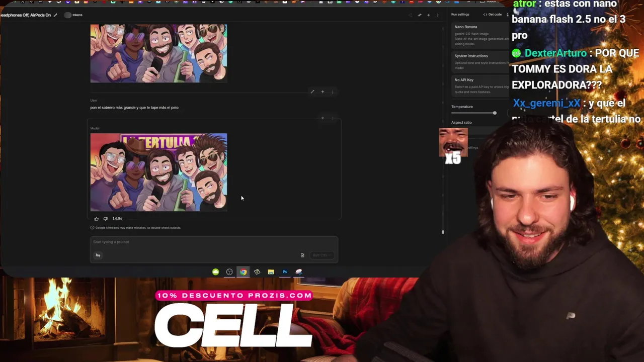Open the last taskbar app icon

pos(299,272)
